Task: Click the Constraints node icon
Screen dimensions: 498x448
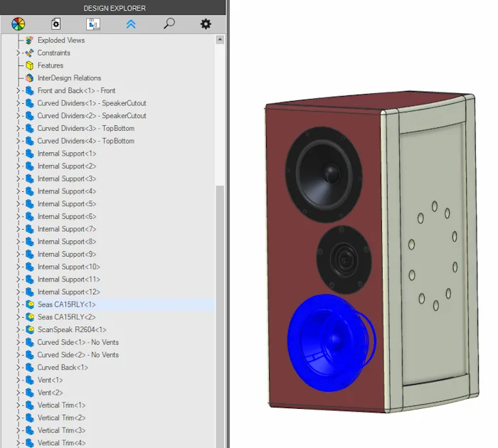Action: [x=30, y=53]
